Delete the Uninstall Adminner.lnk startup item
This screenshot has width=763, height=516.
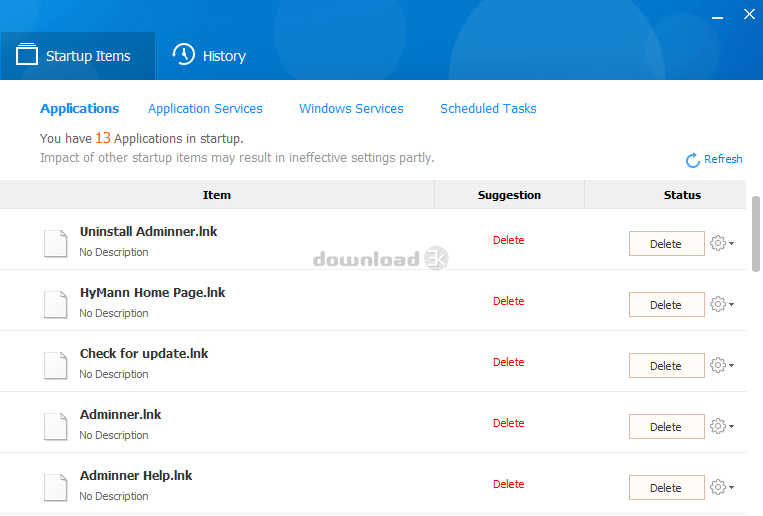pos(666,244)
